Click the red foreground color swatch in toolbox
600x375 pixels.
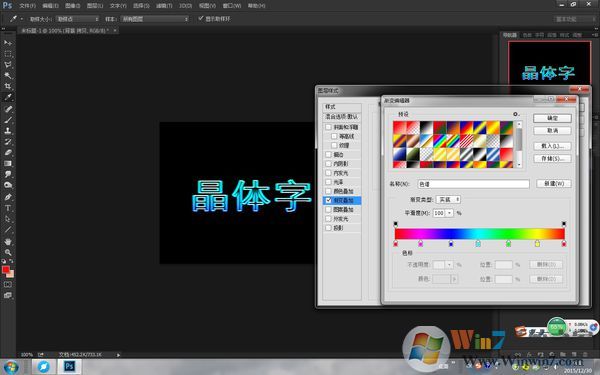[x=5, y=269]
